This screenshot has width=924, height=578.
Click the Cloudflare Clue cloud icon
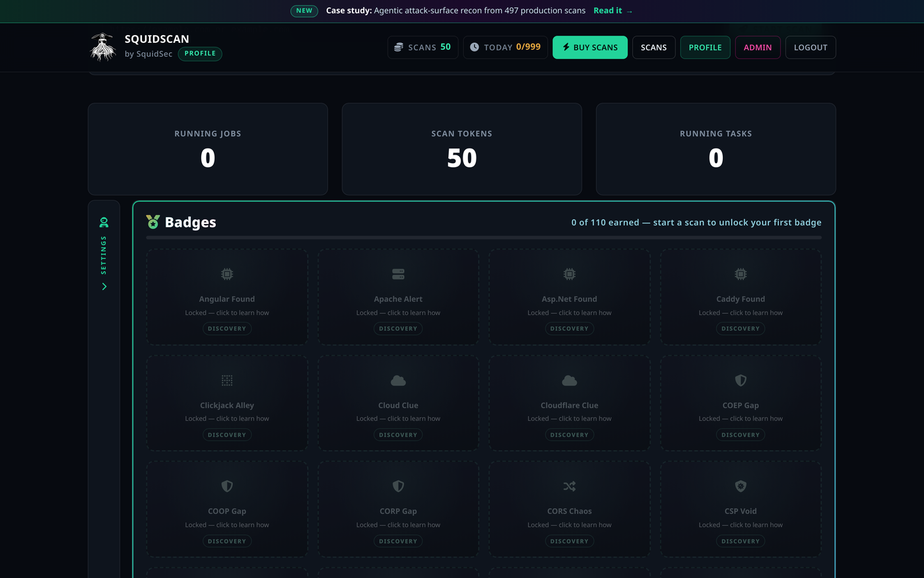(570, 380)
